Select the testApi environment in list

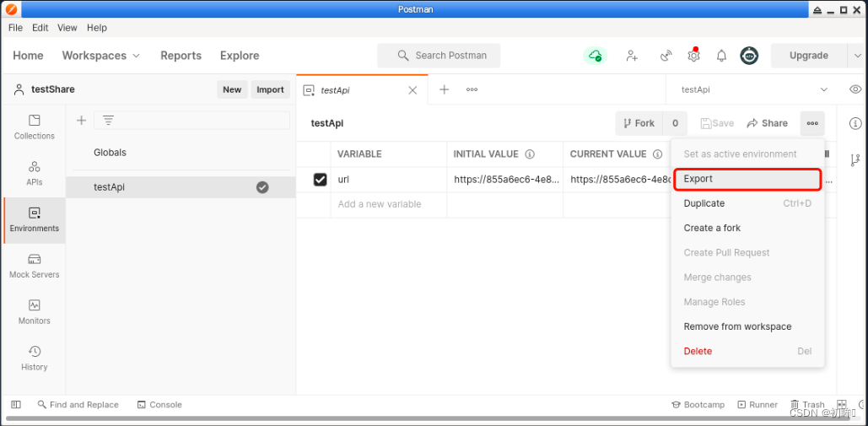pyautogui.click(x=181, y=187)
